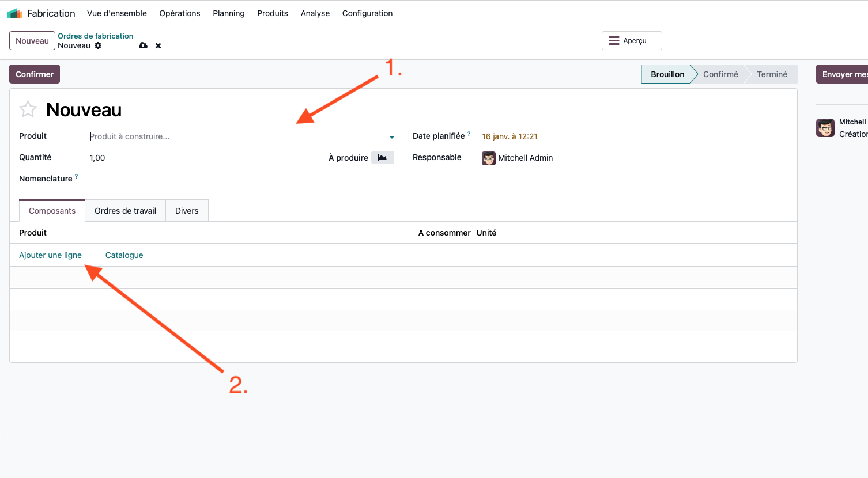Open the gear actions menu beside Nouveau
Screen dimensions: 868x478
98,45
